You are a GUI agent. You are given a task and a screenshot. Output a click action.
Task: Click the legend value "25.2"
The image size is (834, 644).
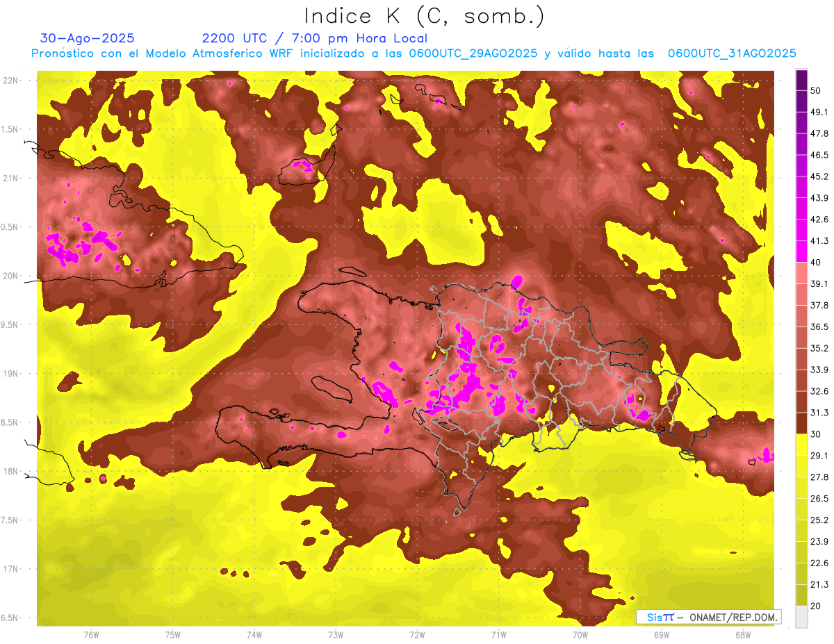coord(819,520)
